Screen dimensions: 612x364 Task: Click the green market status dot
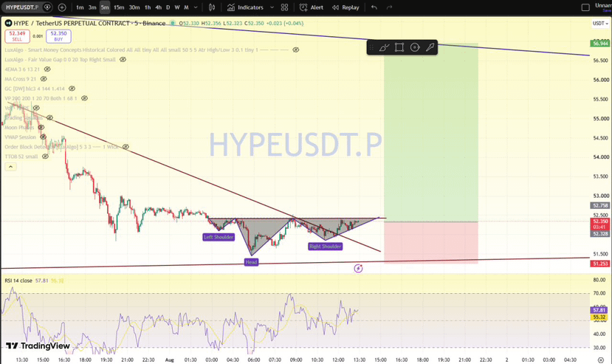173,24
